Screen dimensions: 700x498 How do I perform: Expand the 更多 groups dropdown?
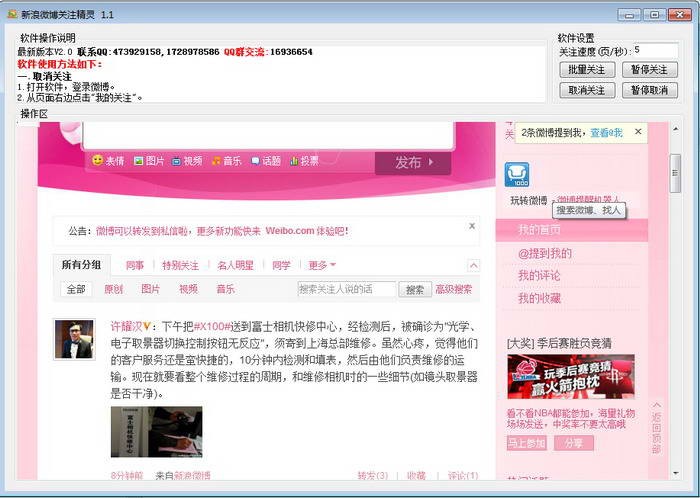coord(322,266)
